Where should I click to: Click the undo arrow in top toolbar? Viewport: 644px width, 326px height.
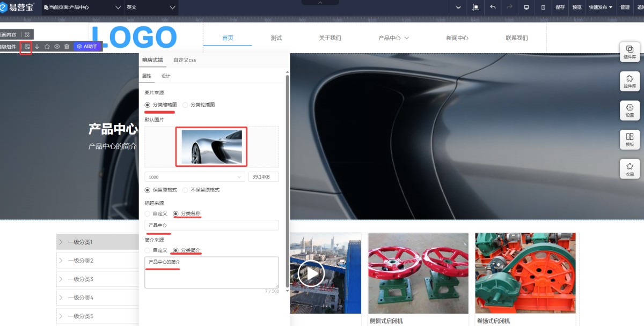[x=493, y=7]
